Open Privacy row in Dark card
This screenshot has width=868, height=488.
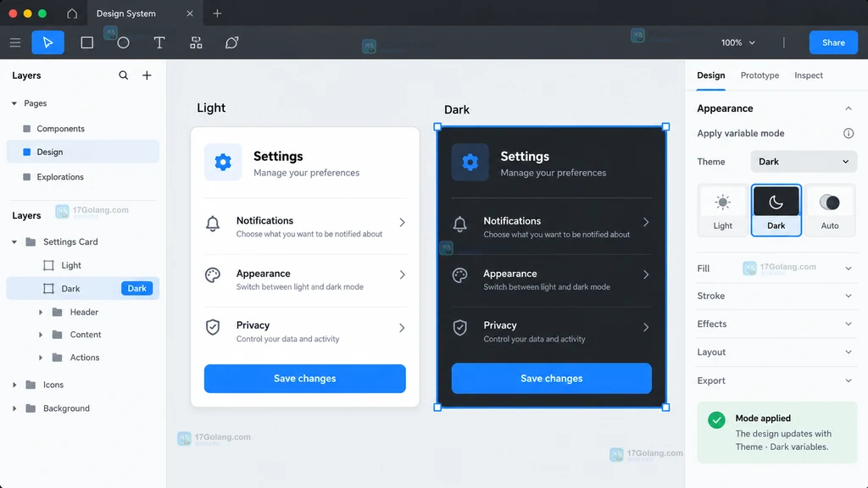click(x=551, y=331)
